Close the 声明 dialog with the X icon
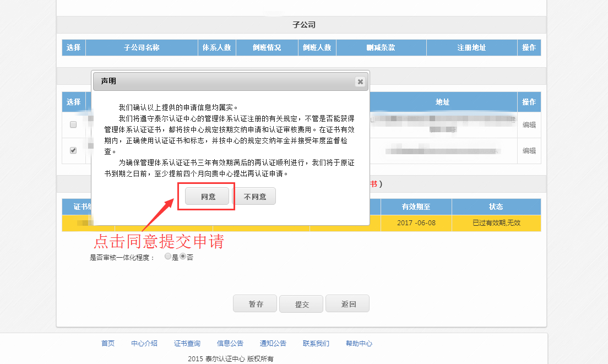The image size is (608, 364). point(360,82)
